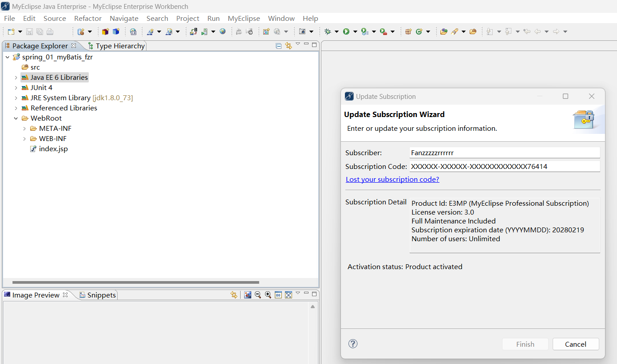Viewport: 617px width, 364px height.
Task: Click Link with Editor arrows in Package Explorer
Action: tap(289, 46)
